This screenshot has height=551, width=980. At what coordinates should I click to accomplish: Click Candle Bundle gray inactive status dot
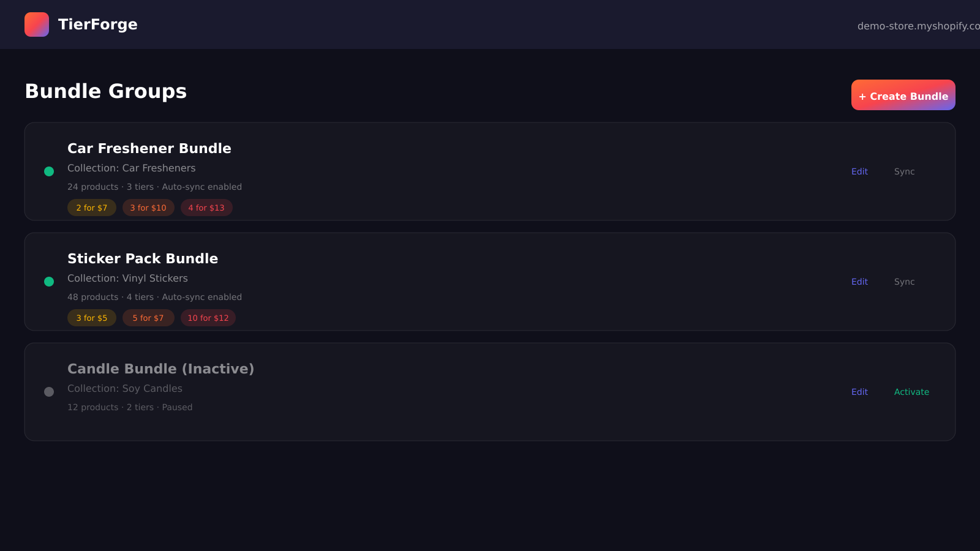pos(49,392)
